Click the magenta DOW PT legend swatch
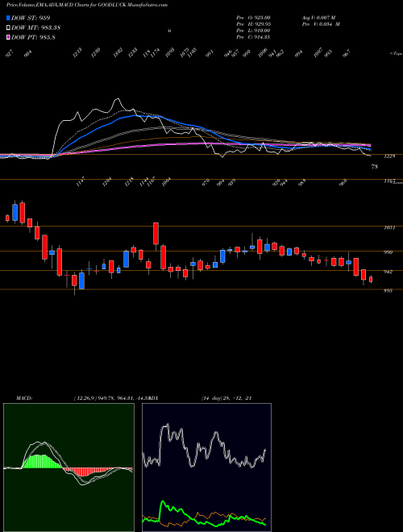Image resolution: width=403 pixels, height=532 pixels. (x=8, y=37)
